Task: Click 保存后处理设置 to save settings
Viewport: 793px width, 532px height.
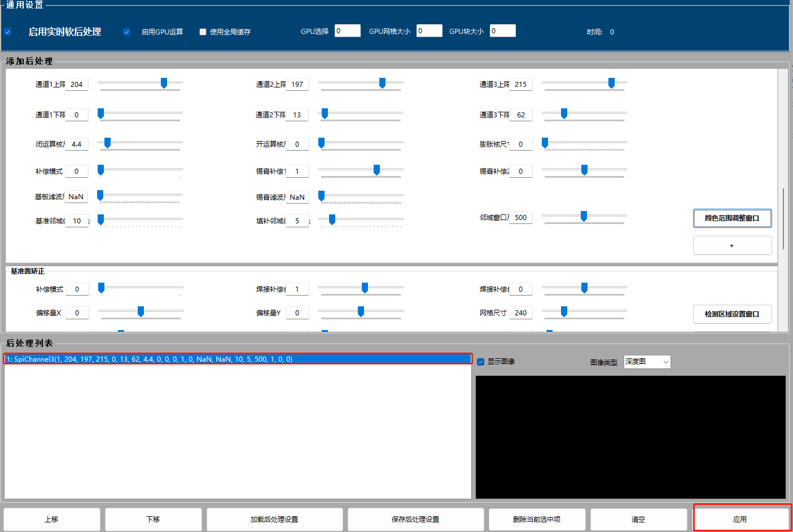Action: coord(416,520)
